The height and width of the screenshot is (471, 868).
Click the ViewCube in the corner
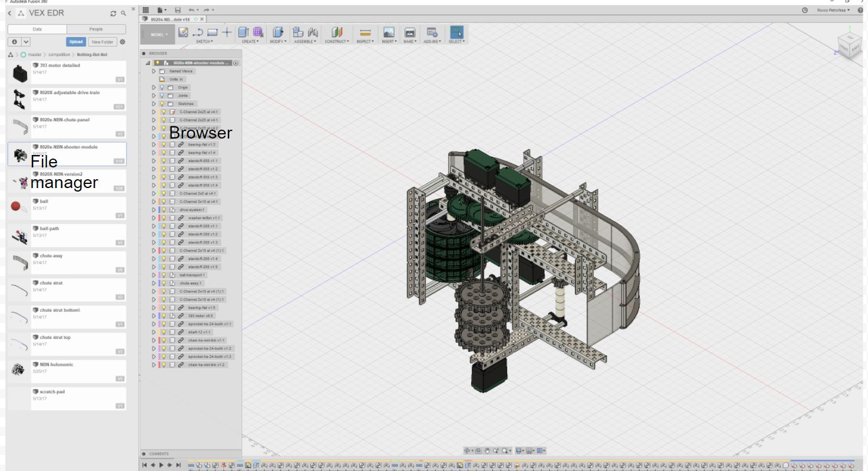tap(850, 45)
